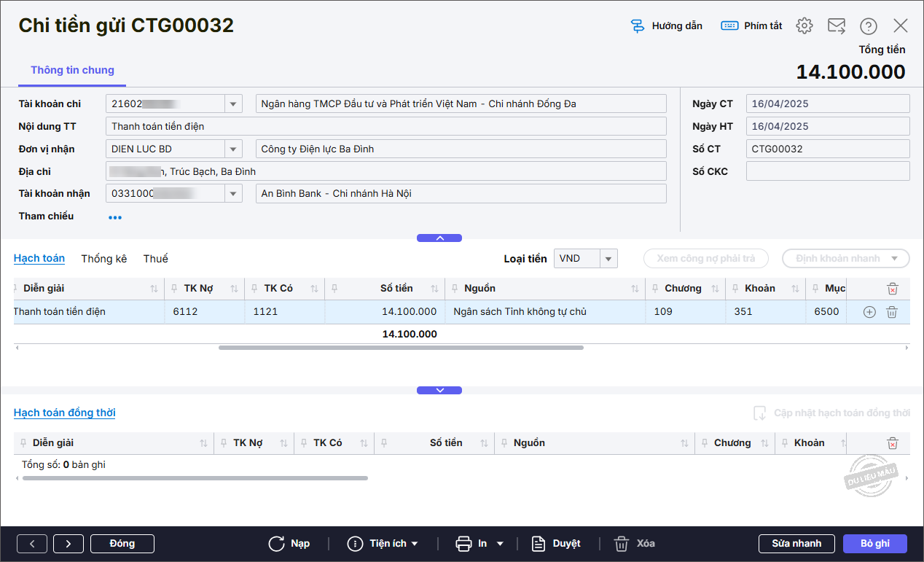Switch to Thuế tab

click(155, 259)
